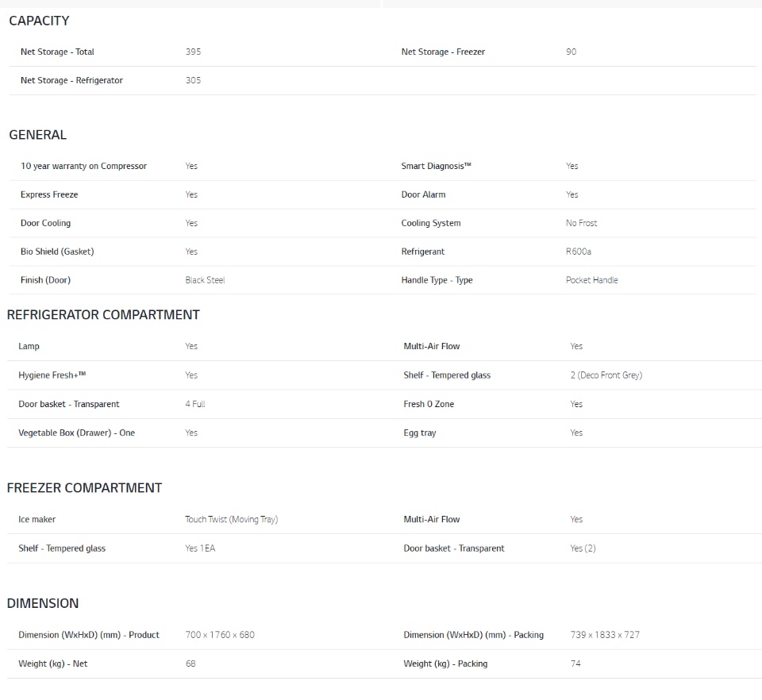Click the 2 (Deco Front Grey) shelf value
The width and height of the screenshot is (762, 700).
point(606,375)
